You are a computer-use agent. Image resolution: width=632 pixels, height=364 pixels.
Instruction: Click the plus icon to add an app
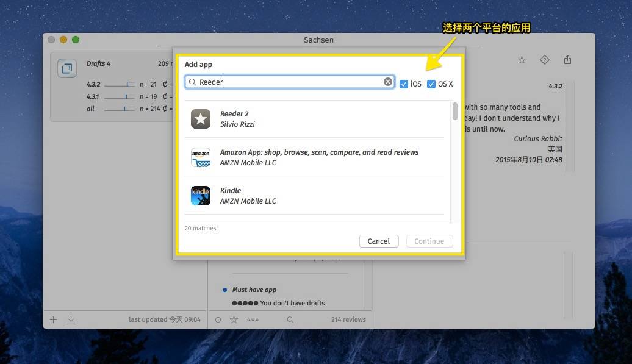(x=53, y=319)
